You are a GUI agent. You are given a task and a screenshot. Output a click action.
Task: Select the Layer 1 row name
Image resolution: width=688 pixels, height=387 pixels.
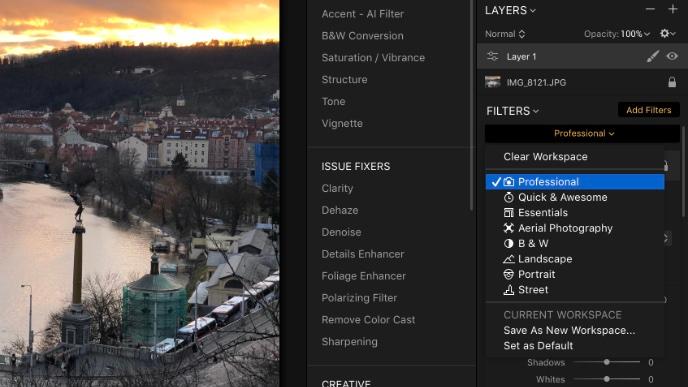coord(521,57)
